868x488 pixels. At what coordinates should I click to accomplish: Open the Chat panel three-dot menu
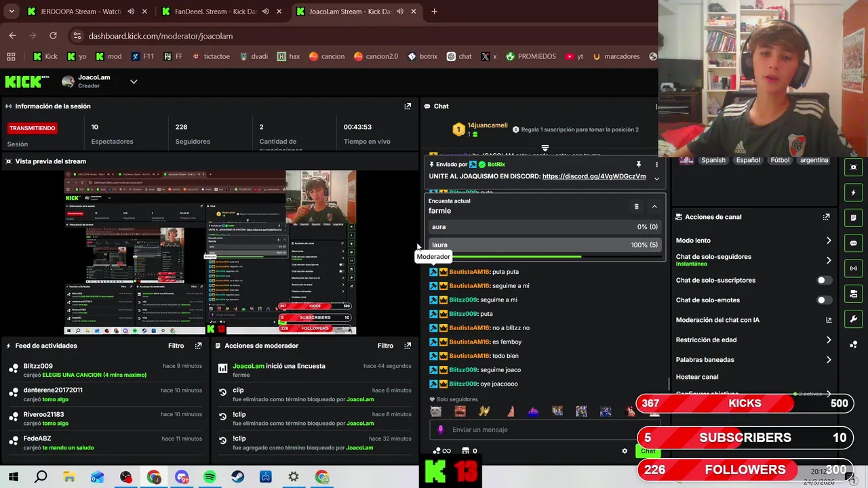point(656,106)
